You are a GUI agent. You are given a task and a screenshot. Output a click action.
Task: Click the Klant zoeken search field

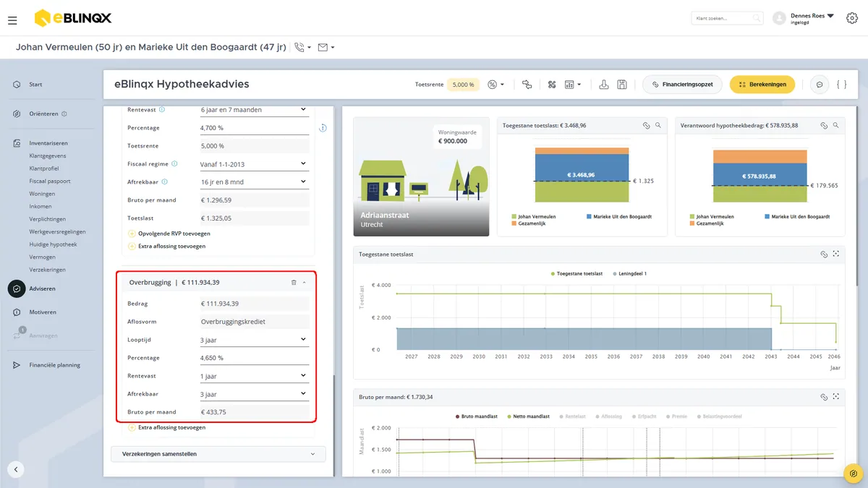point(727,18)
